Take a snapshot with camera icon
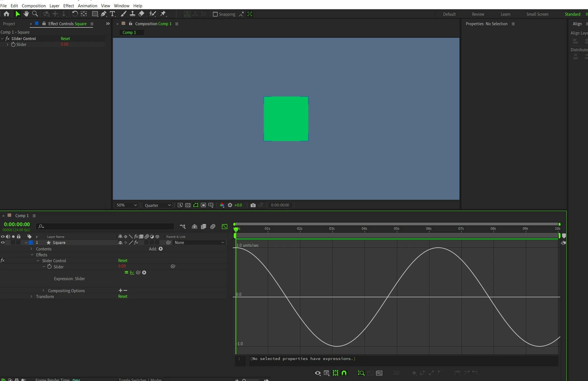 point(253,205)
